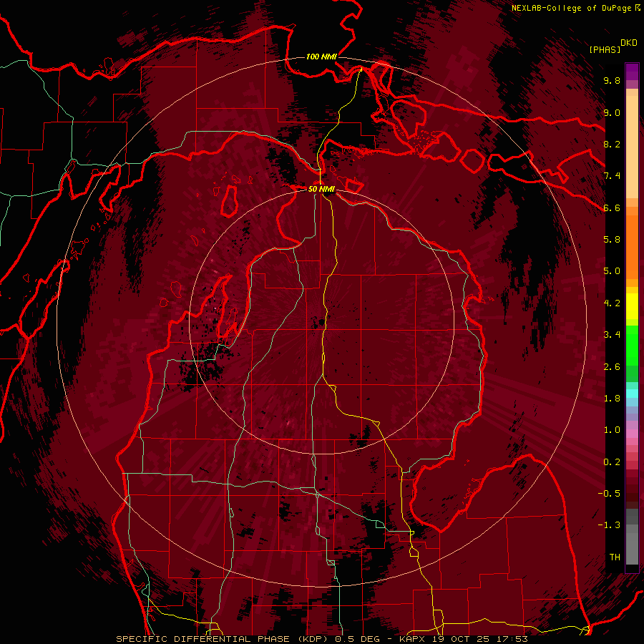Viewport: 644px width, 644px height.
Task: Click the 7.4 value on color scale
Action: click(612, 176)
